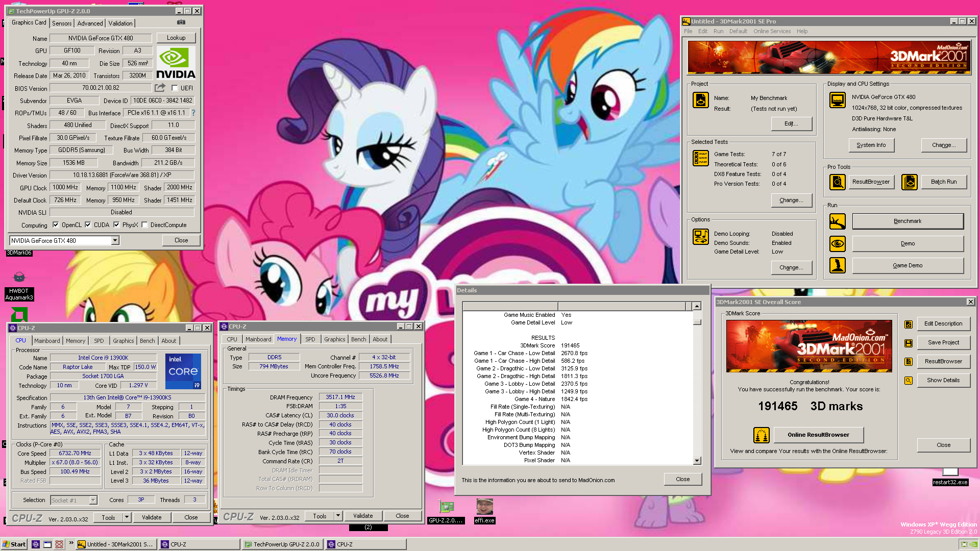Click the Show Details magnifier icon

(x=909, y=381)
